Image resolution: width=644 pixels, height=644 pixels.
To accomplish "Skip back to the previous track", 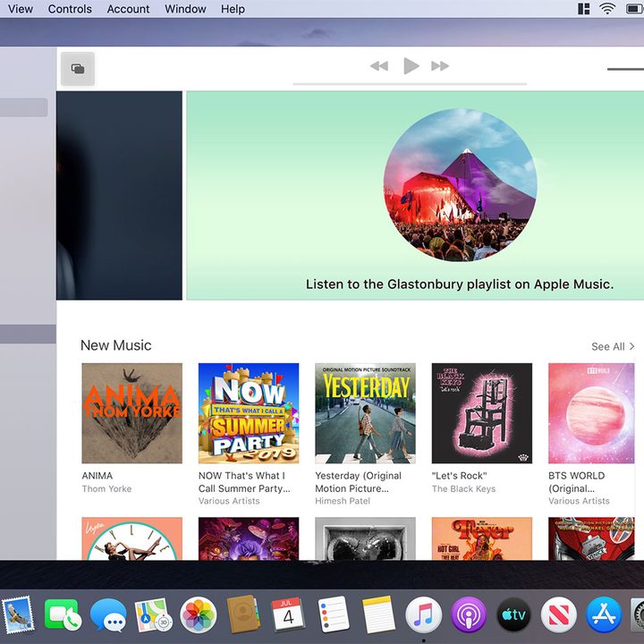I will [x=379, y=65].
